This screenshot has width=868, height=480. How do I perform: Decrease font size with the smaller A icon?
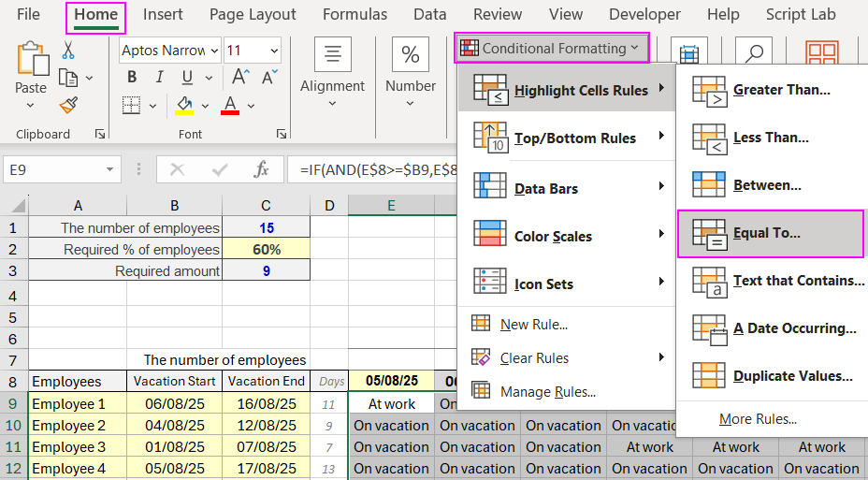pos(269,77)
